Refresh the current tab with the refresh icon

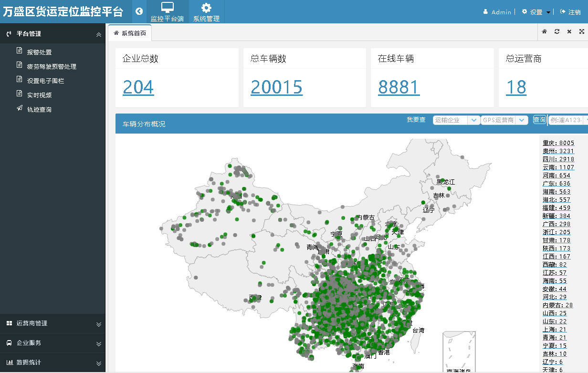pyautogui.click(x=557, y=31)
